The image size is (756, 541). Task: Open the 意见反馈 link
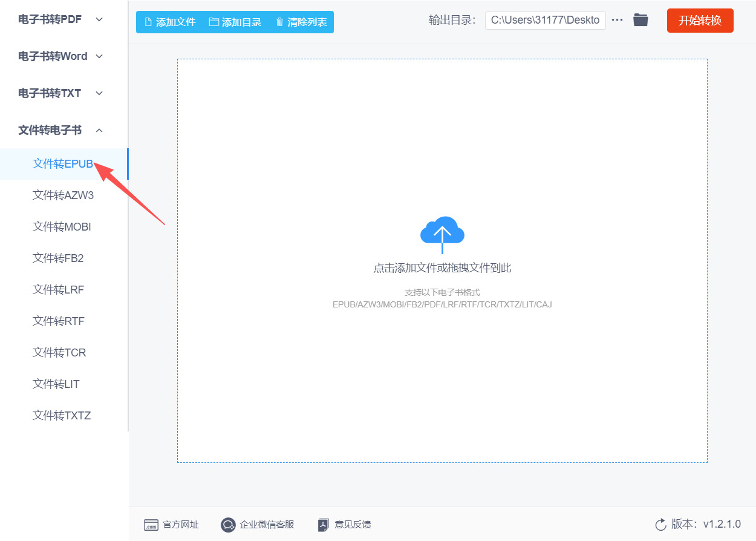345,525
